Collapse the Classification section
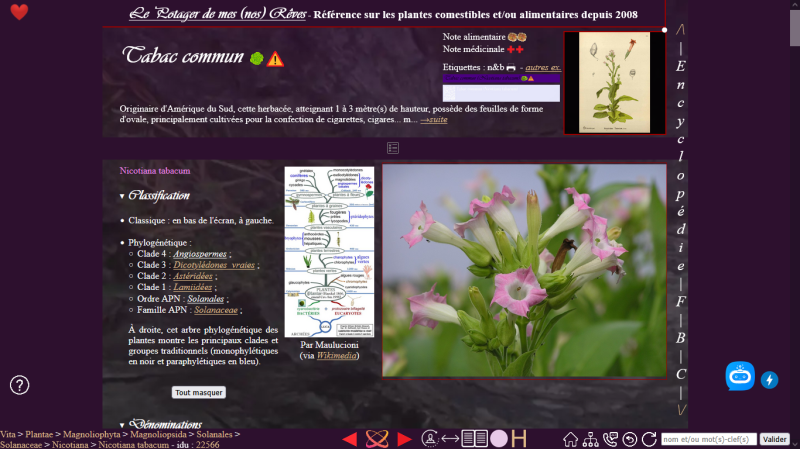Image resolution: width=800 pixels, height=449 pixels. coord(155,195)
